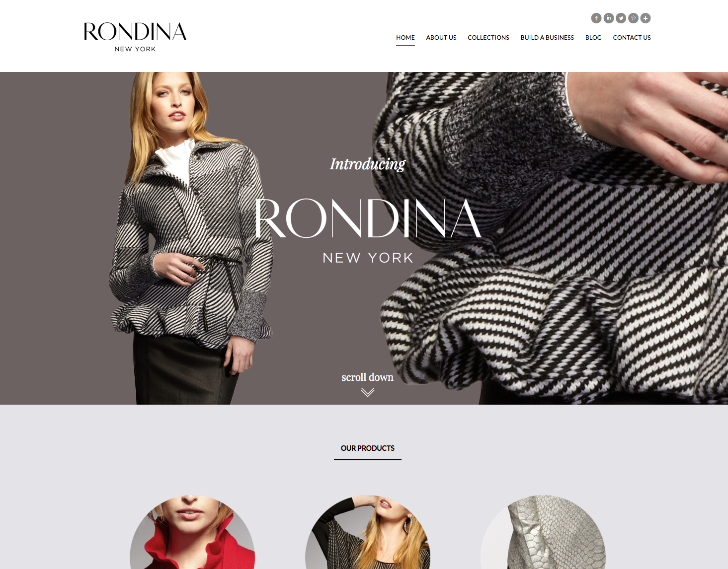
Task: Open the Collections menu
Action: (488, 38)
